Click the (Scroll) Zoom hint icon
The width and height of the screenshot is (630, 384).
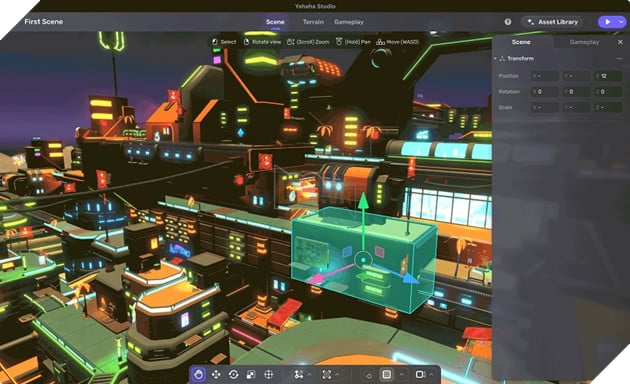[290, 42]
